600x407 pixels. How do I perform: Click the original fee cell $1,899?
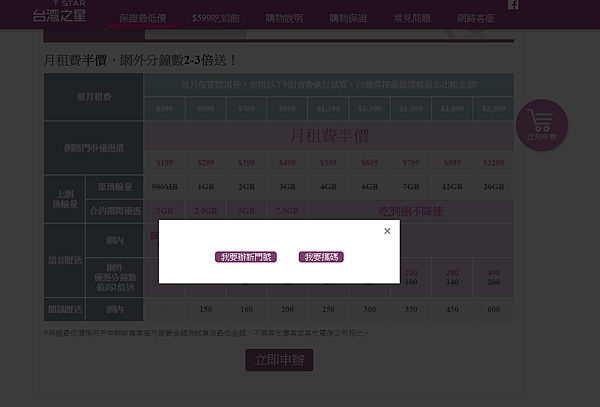click(452, 109)
